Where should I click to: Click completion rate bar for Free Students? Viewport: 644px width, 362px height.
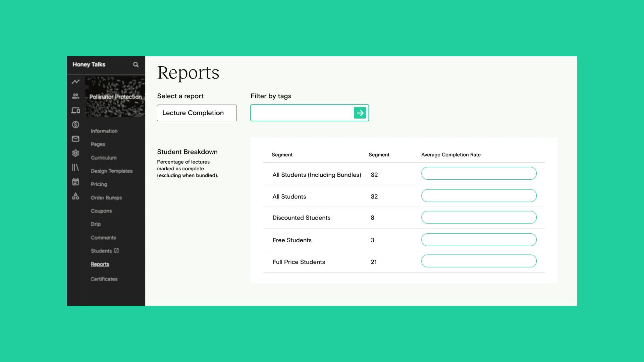479,240
